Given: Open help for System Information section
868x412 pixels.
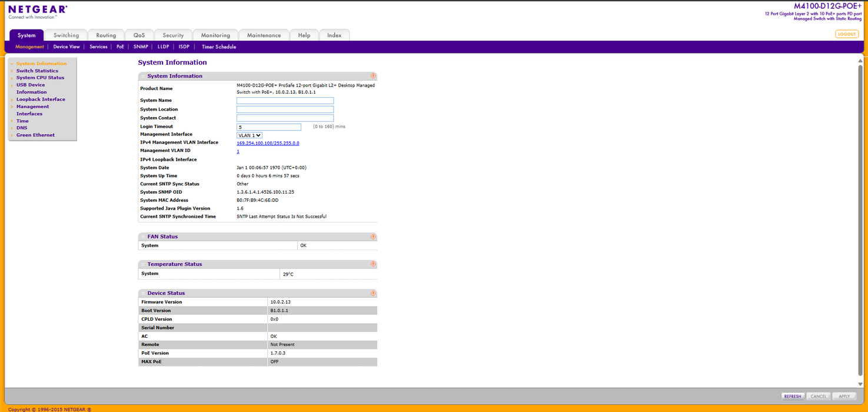Looking at the screenshot, I should pyautogui.click(x=373, y=76).
